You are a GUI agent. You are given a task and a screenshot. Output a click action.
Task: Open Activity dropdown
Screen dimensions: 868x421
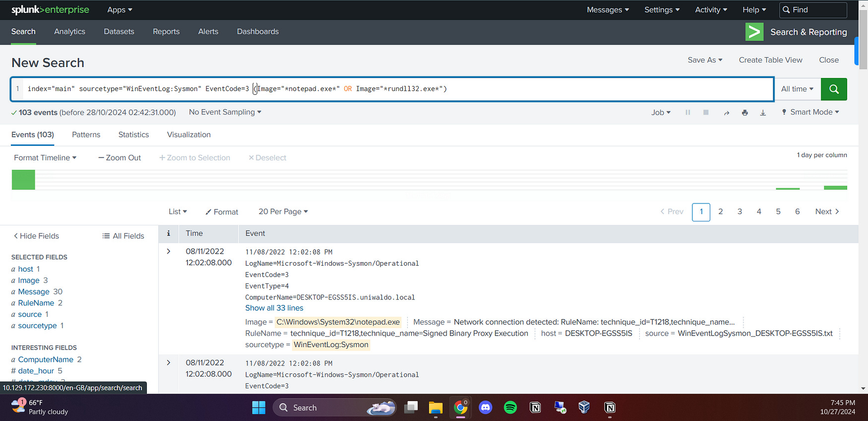coord(711,10)
